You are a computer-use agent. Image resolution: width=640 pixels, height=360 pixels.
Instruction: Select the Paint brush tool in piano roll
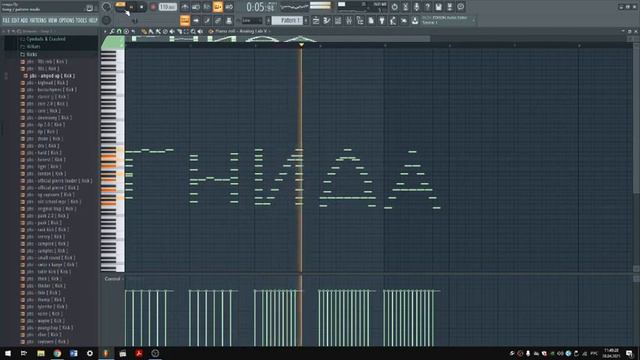coord(151,31)
